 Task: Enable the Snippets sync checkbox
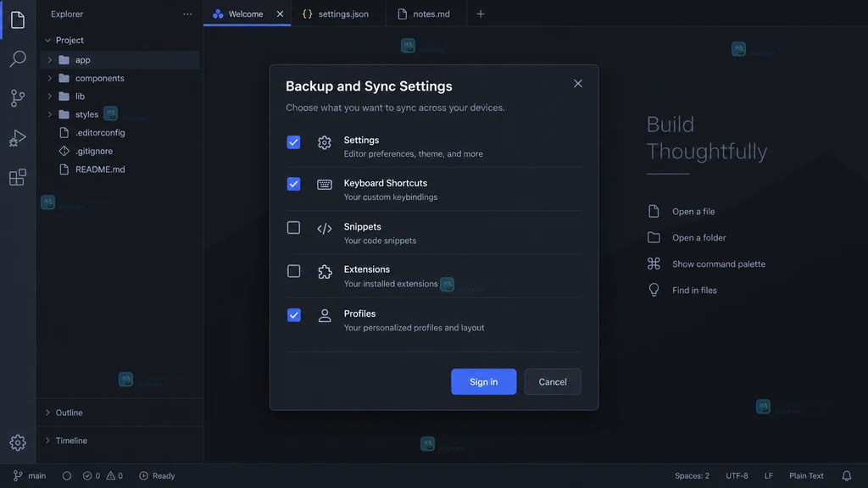[293, 227]
